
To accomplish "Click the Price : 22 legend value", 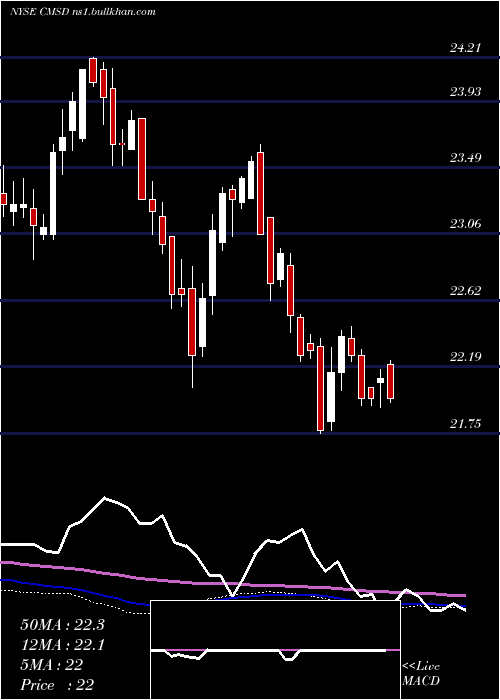I will (57, 685).
